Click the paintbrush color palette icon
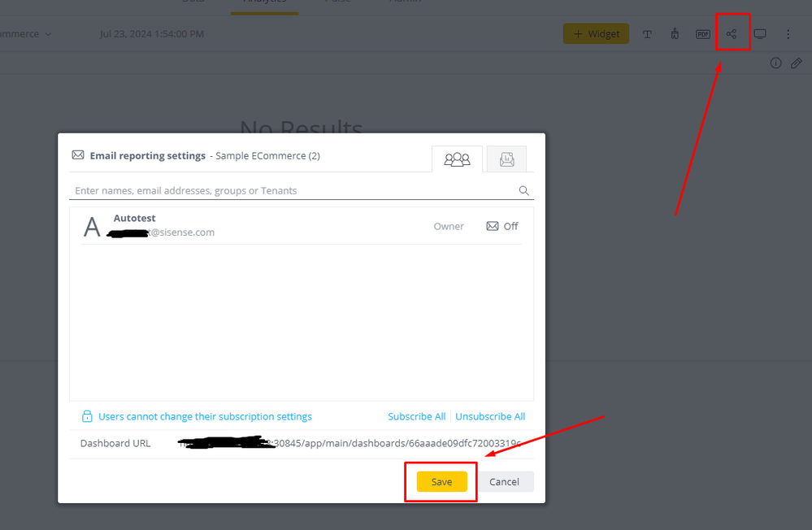812x530 pixels. pyautogui.click(x=675, y=34)
